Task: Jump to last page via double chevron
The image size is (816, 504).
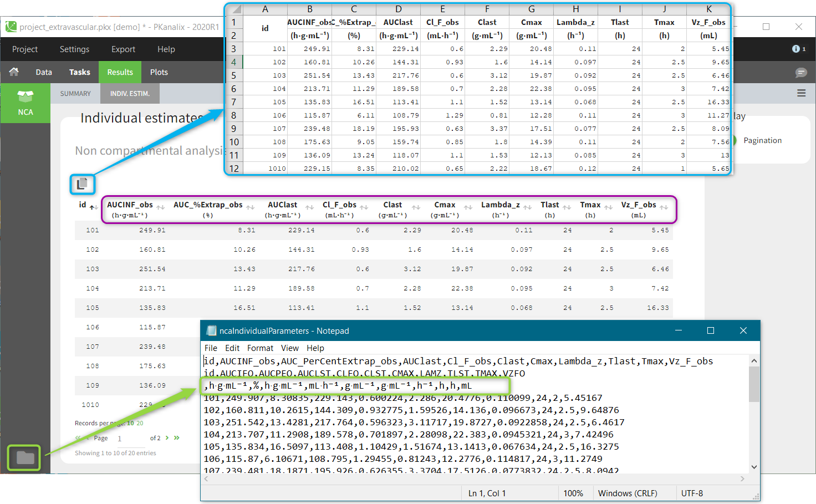Action: click(x=176, y=437)
